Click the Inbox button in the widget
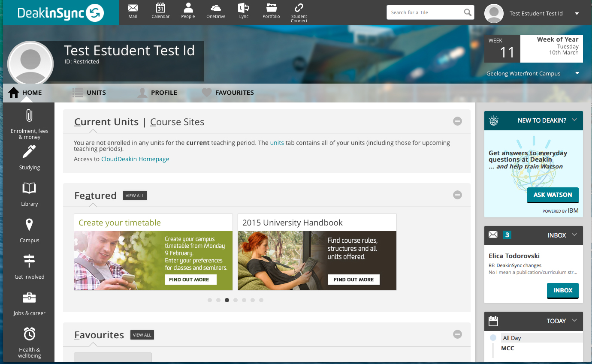The width and height of the screenshot is (592, 364). coord(562,290)
